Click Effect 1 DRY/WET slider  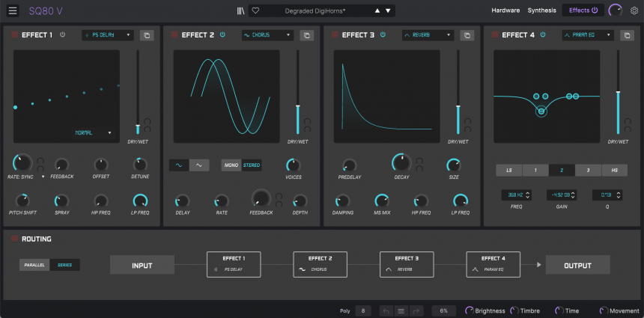click(x=138, y=92)
